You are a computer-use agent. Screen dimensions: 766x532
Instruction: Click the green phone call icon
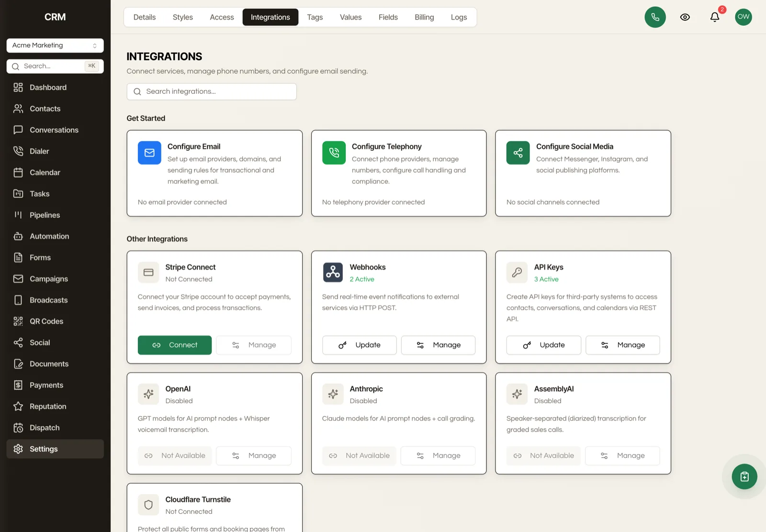tap(655, 17)
